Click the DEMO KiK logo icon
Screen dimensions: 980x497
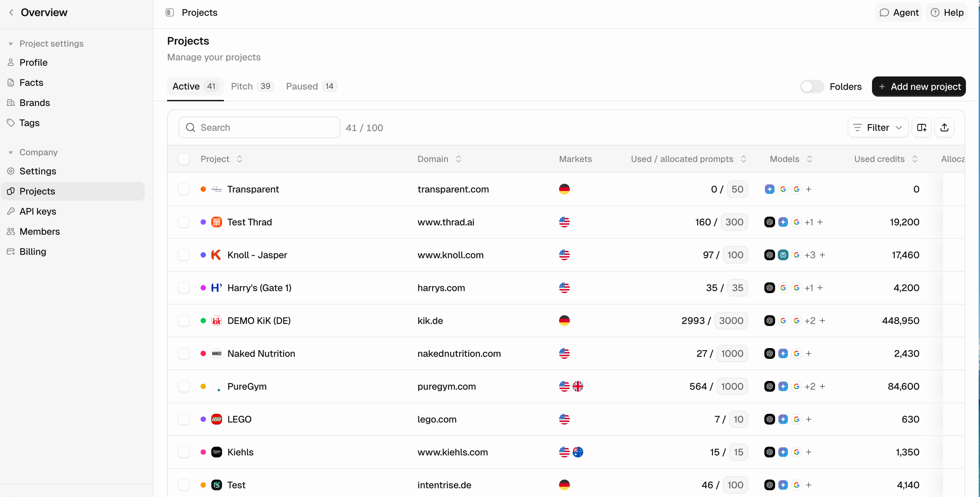pos(216,321)
